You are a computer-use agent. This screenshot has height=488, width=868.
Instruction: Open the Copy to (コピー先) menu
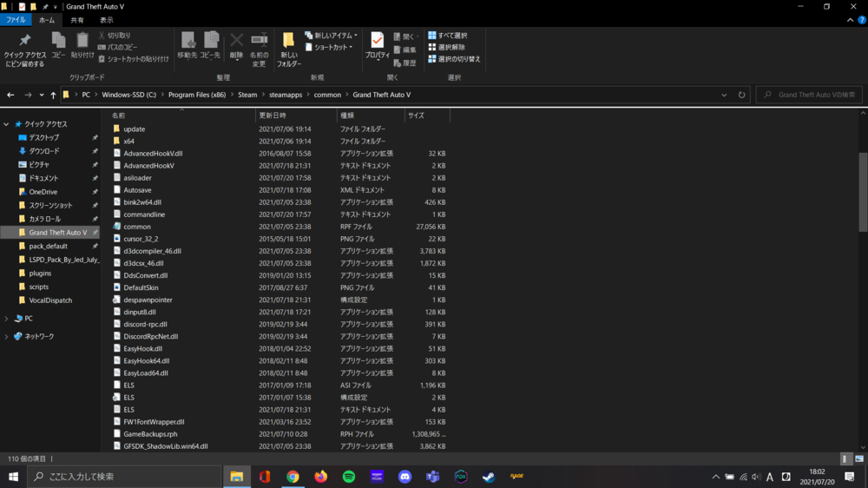tap(210, 45)
